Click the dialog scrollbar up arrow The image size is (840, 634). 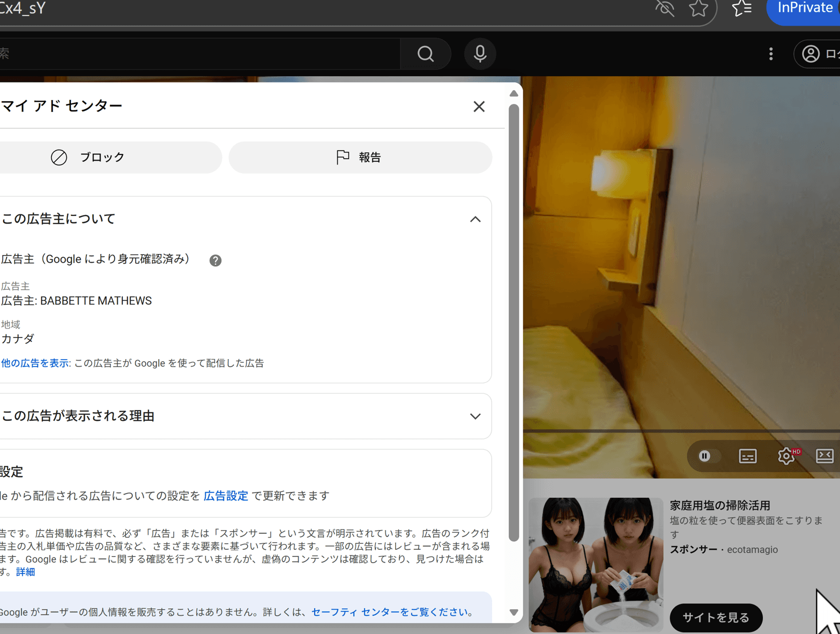point(514,93)
